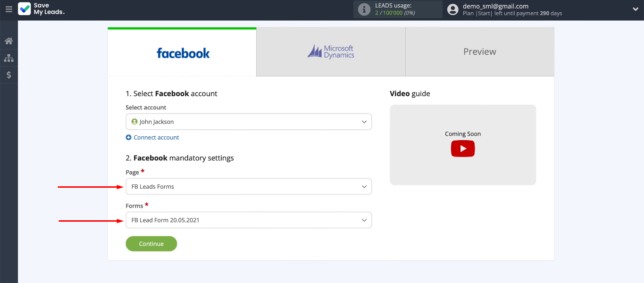This screenshot has height=283, width=644.
Task: Click the user profile avatar icon
Action: click(x=452, y=9)
